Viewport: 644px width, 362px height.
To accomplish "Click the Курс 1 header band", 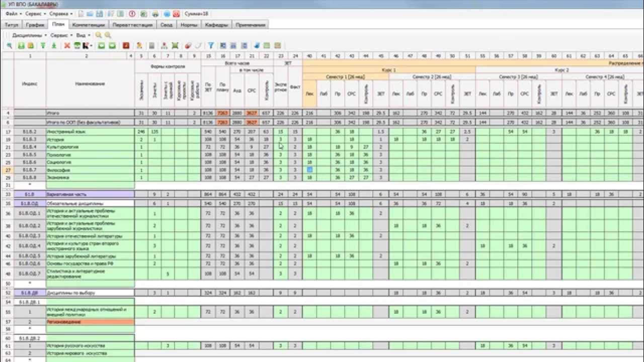I will pyautogui.click(x=389, y=70).
